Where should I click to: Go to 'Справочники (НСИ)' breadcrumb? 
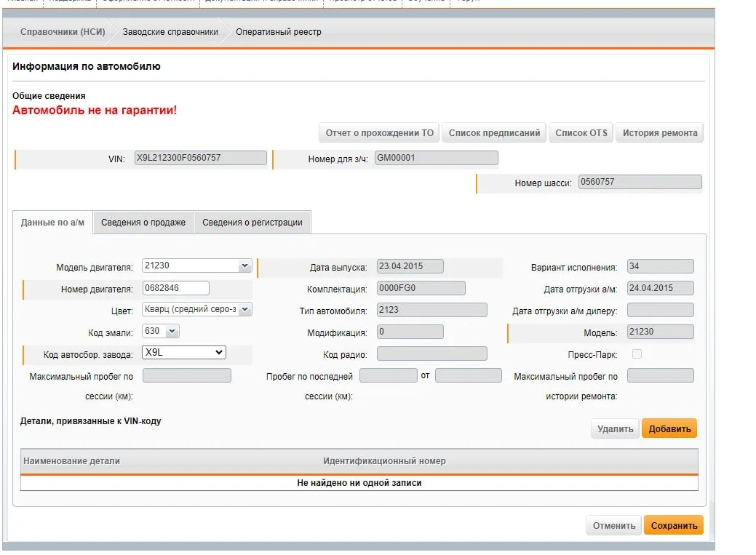(63, 32)
